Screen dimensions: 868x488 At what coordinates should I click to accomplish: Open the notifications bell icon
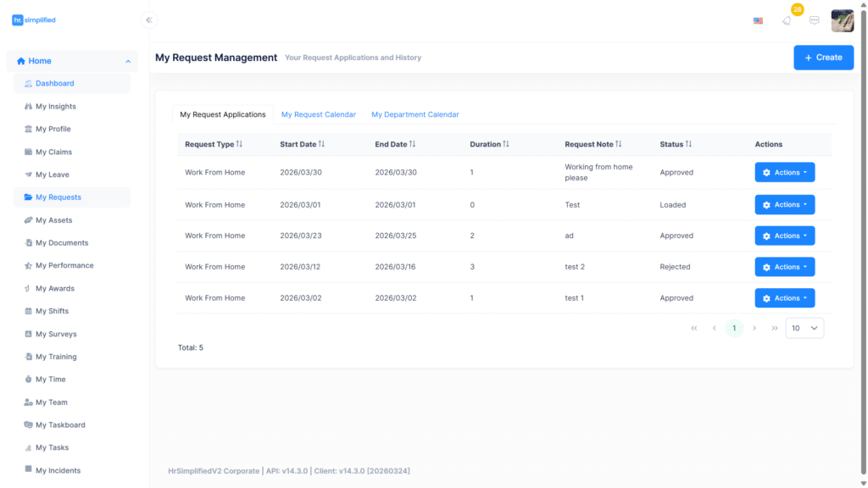point(787,20)
